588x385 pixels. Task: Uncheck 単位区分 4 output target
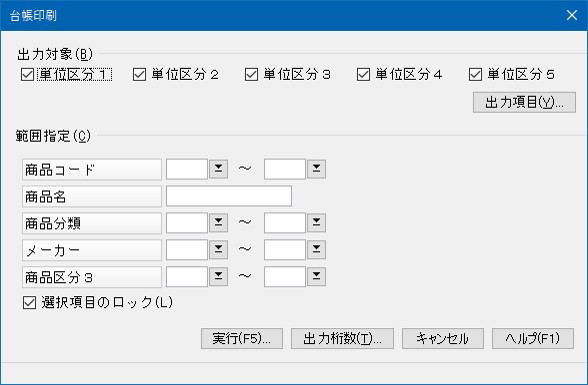point(363,74)
